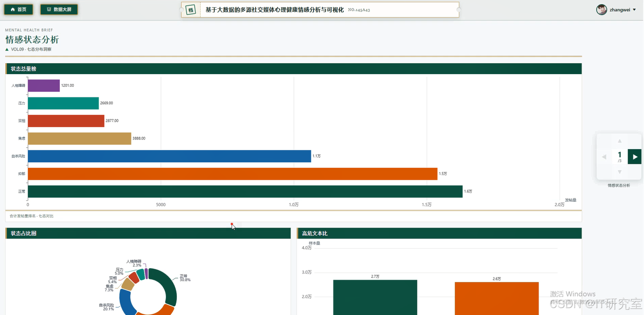644x315 pixels.
Task: Click the 情感状态分析 label under the page navigator
Action: pyautogui.click(x=619, y=185)
